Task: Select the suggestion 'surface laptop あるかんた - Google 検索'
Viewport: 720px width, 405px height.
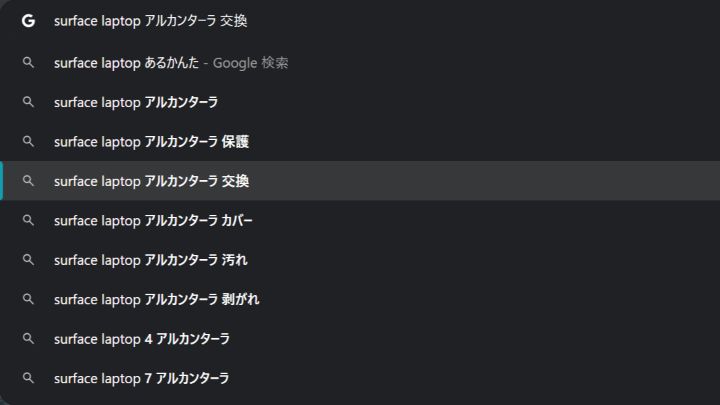Action: tap(360, 62)
